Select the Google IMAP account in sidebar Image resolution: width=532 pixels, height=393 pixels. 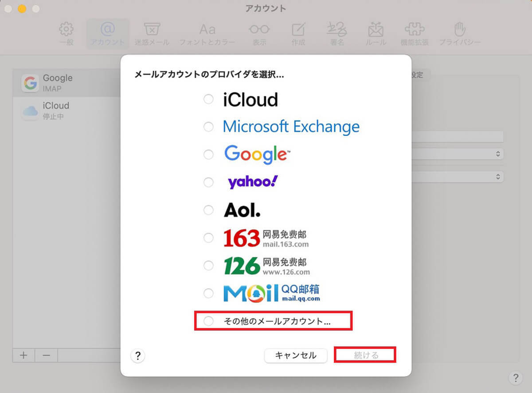[x=66, y=83]
